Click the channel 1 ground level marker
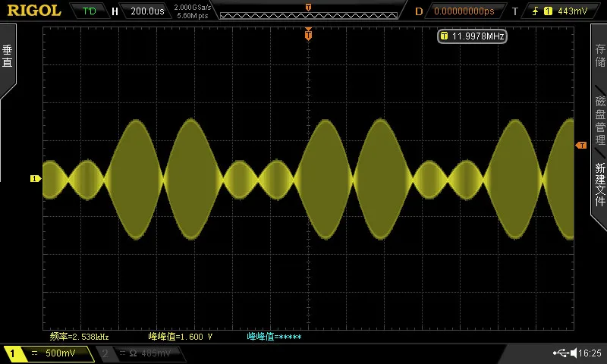Viewport: 607px width, 364px height. point(35,178)
